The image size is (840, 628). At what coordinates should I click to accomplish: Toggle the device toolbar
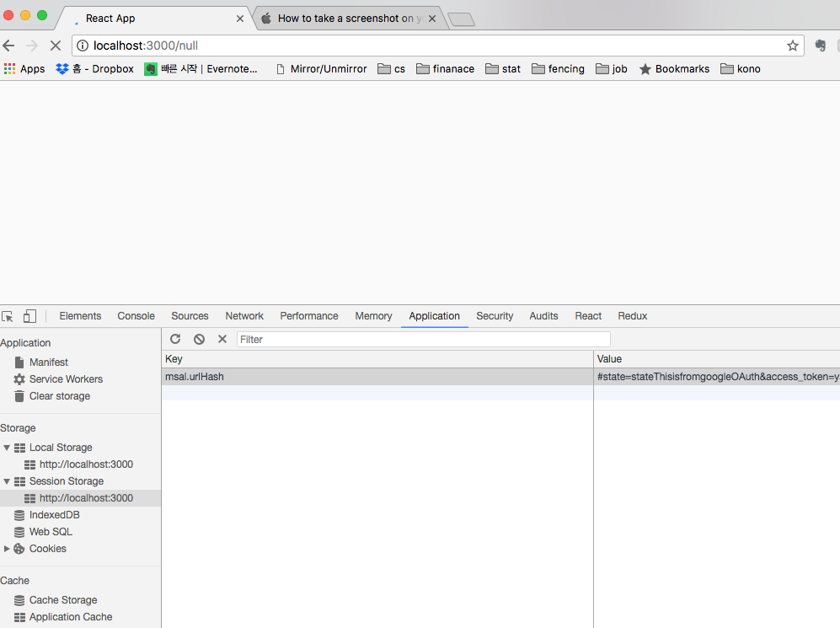30,315
